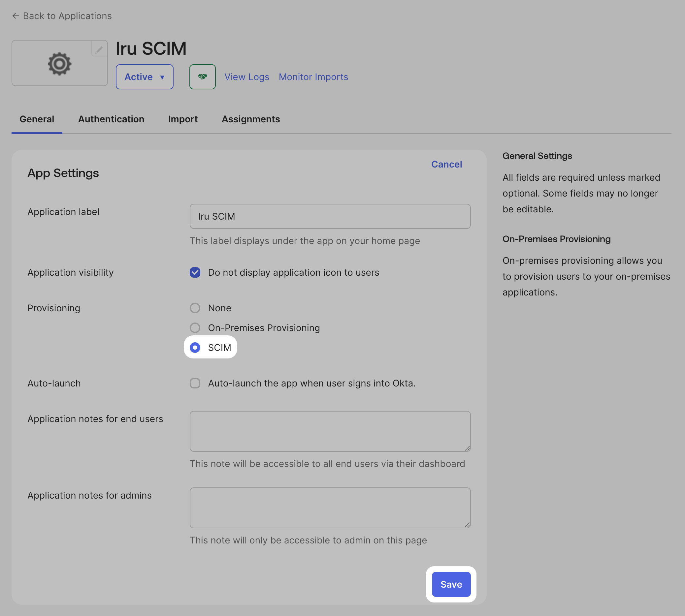Select On-Premises Provisioning radio button
Screen dimensions: 685x616
tap(195, 328)
